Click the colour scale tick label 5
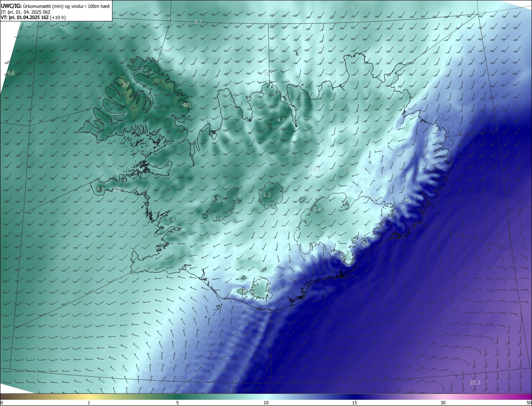This screenshot has height=406, width=532. (x=177, y=403)
